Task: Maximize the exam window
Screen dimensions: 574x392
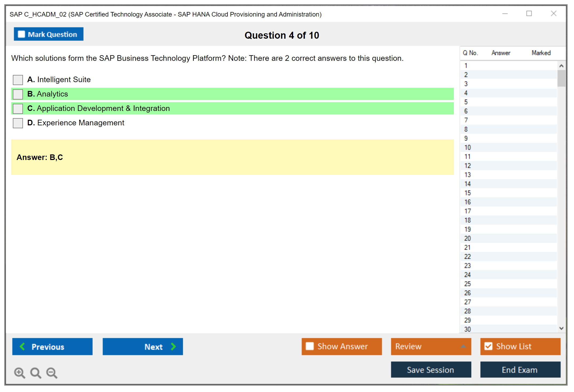Action: [x=529, y=14]
